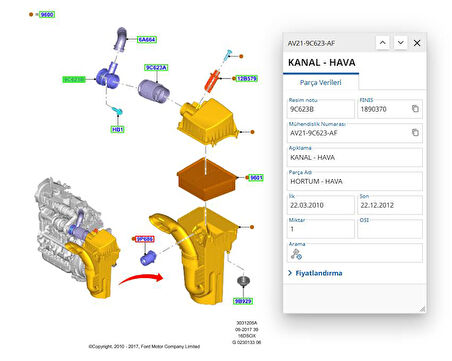Copy the FINIS number 1890370
Image resolution: width=452 pixels, height=361 pixels.
pyautogui.click(x=415, y=109)
